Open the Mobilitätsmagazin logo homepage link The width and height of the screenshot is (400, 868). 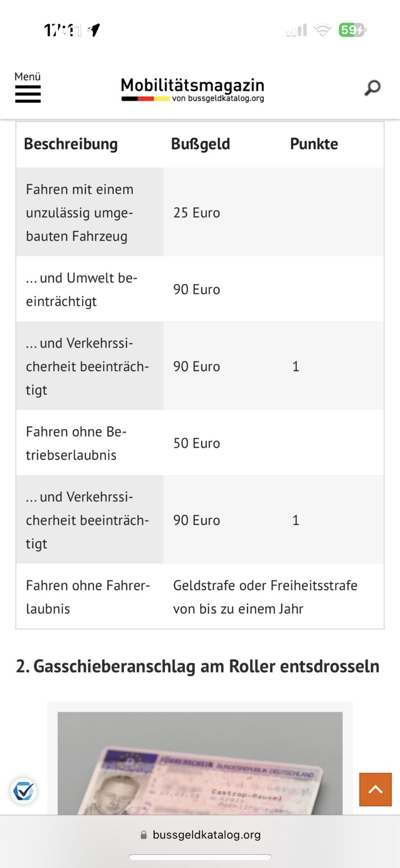[x=193, y=89]
